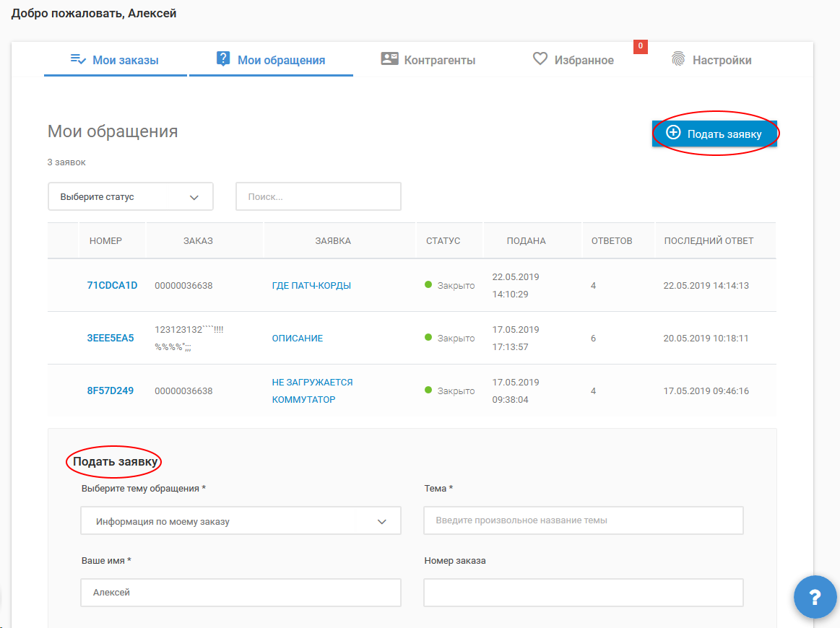This screenshot has height=628, width=840.
Task: Click the fingerprint icon for Настройки
Action: click(x=677, y=59)
